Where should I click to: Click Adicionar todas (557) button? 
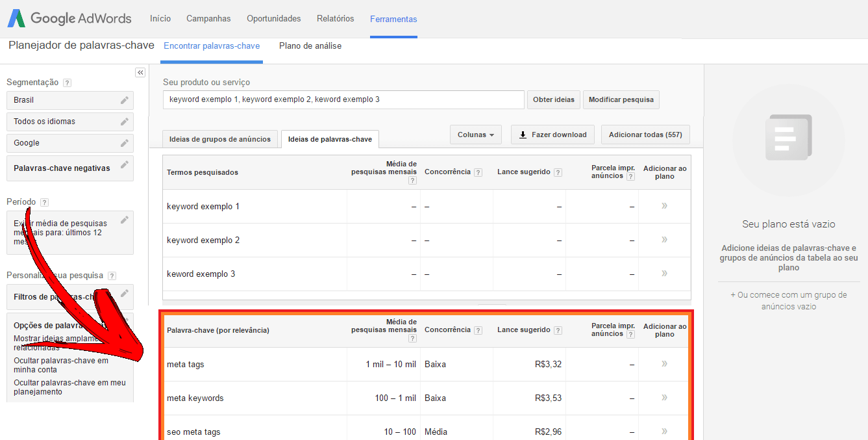[x=645, y=135]
